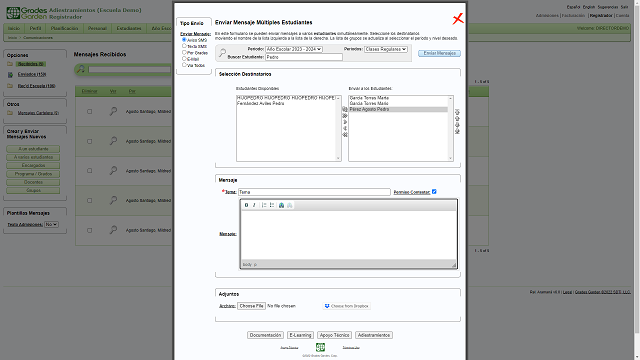Select the Aviso SMS radio button
The width and height of the screenshot is (640, 360).
(184, 40)
